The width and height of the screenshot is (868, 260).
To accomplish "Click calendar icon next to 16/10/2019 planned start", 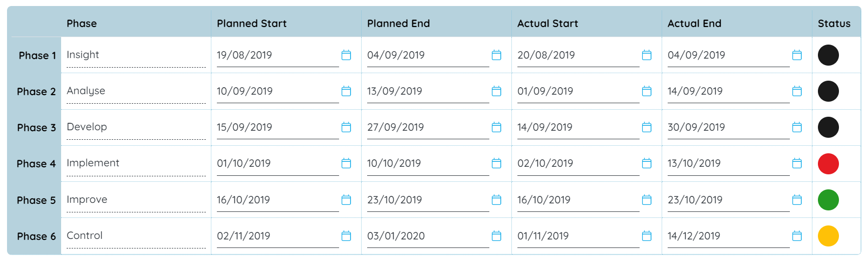I will pos(346,200).
